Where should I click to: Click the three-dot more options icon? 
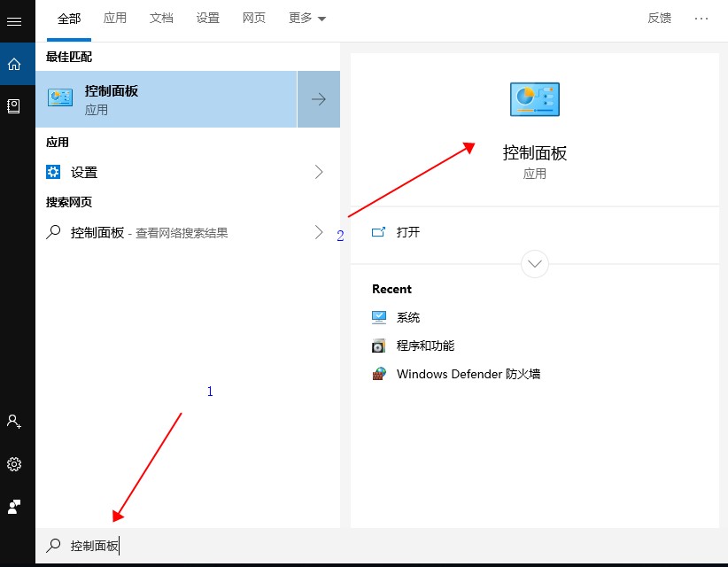click(x=701, y=19)
